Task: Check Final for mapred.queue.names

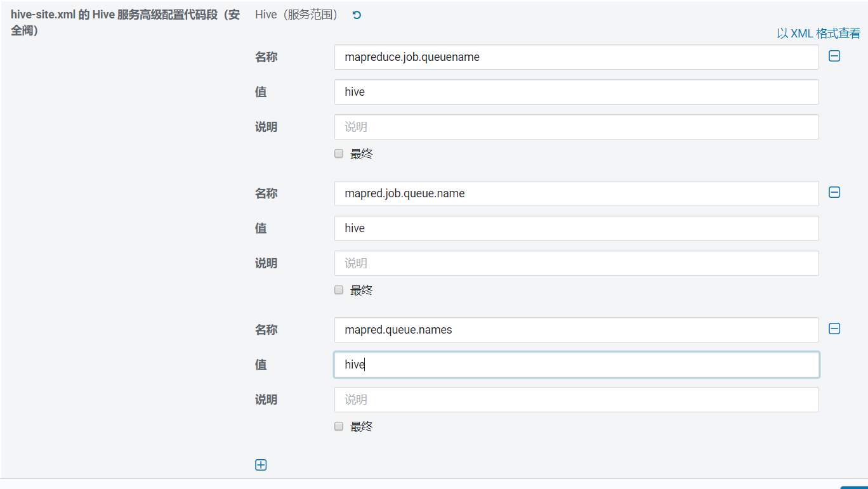Action: (x=339, y=426)
